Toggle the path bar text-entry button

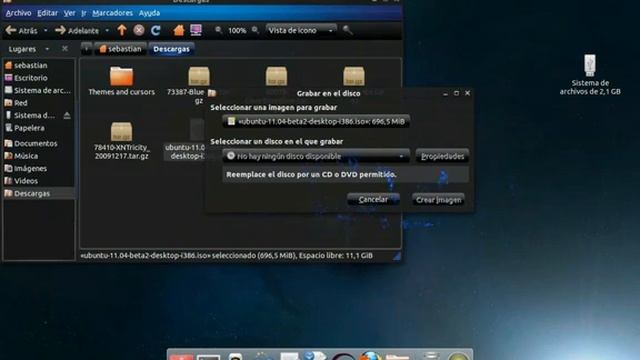click(86, 49)
